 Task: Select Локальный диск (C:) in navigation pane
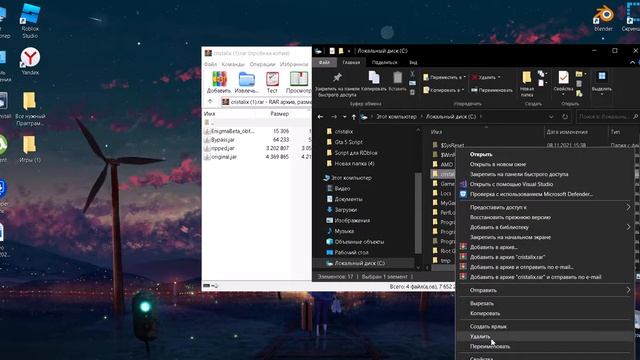360,263
